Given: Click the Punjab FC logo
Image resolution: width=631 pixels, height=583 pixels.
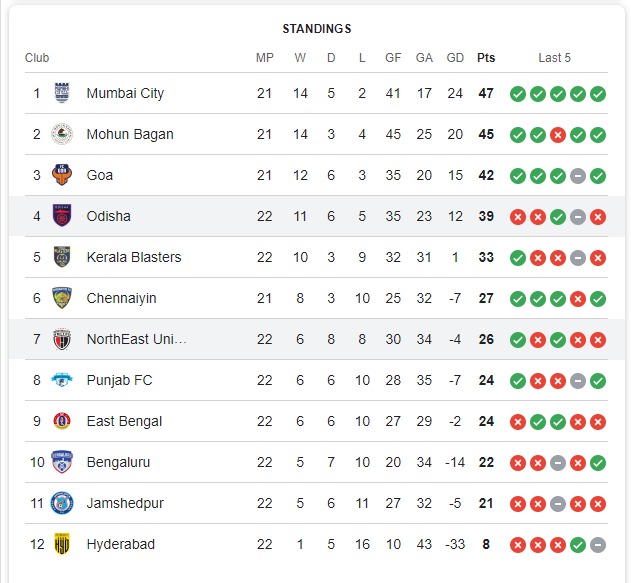Looking at the screenshot, I should click(62, 380).
